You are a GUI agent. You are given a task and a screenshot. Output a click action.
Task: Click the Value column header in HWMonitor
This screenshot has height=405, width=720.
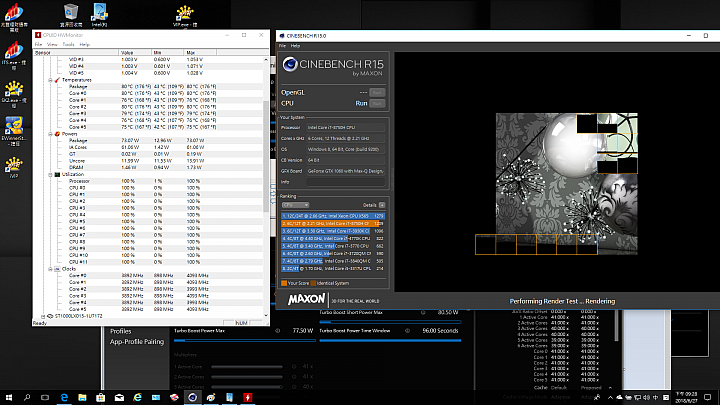(135, 53)
